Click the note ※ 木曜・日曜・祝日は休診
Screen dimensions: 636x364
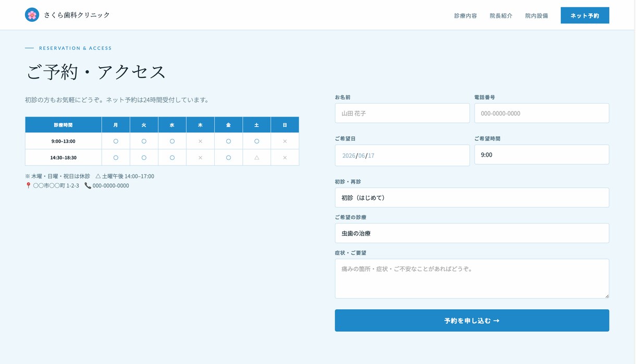point(57,176)
